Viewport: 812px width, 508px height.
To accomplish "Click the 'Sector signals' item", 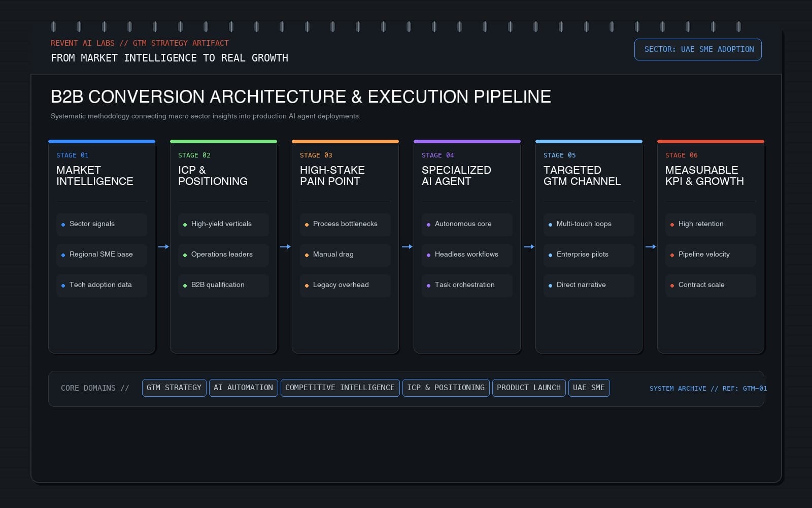I will pos(101,224).
